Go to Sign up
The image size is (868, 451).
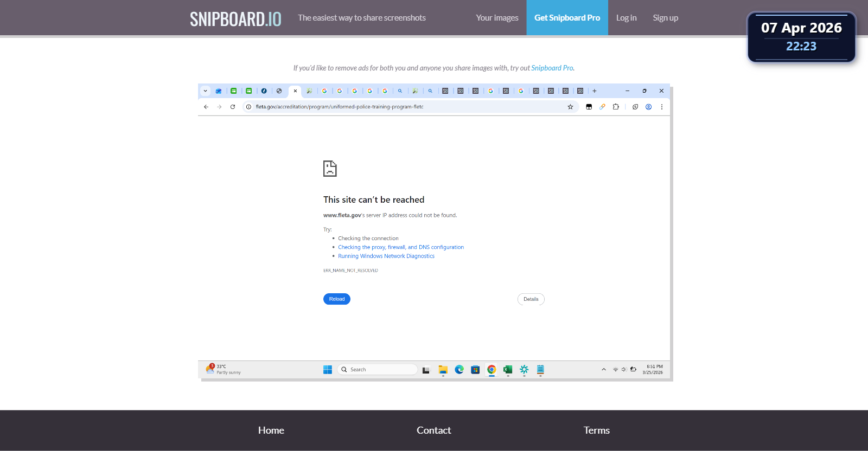(x=665, y=18)
